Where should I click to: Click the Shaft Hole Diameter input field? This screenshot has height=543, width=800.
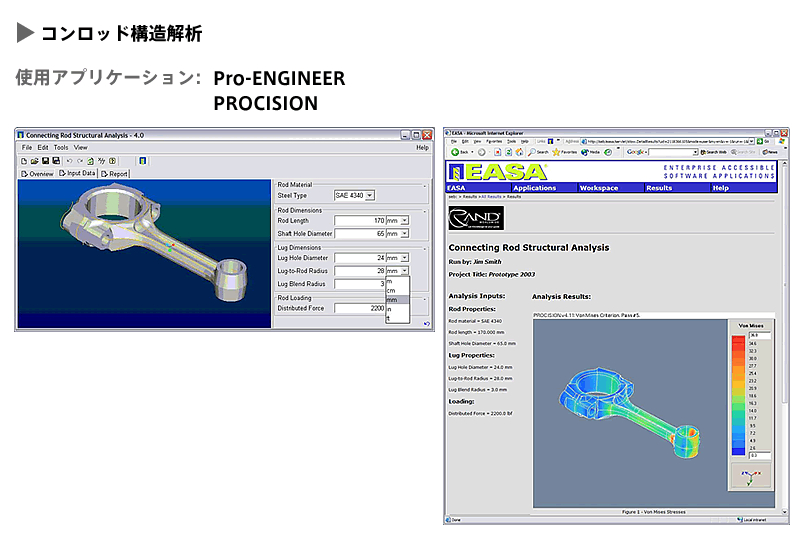[x=360, y=233]
